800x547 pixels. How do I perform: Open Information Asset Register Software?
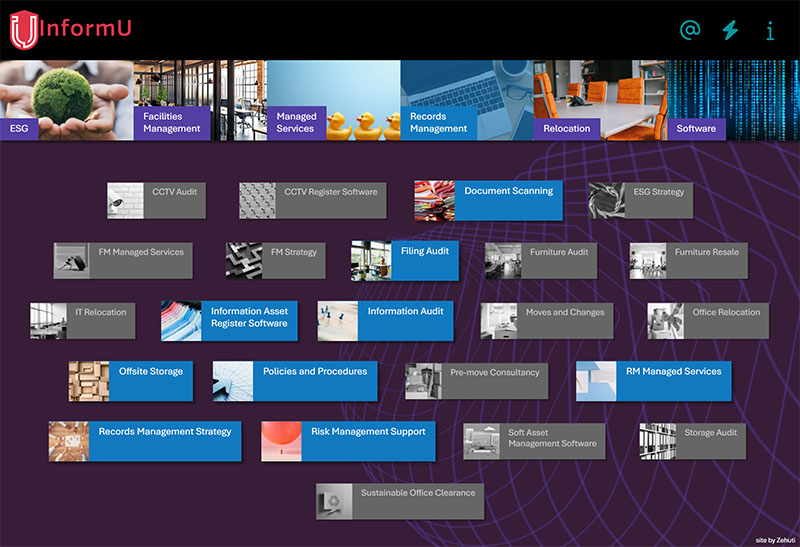click(230, 321)
